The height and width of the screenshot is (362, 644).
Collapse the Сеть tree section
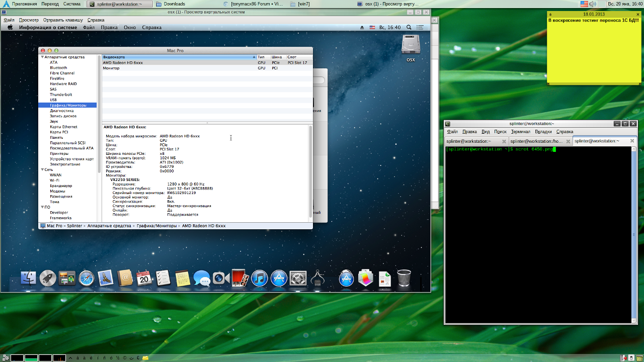[42, 170]
